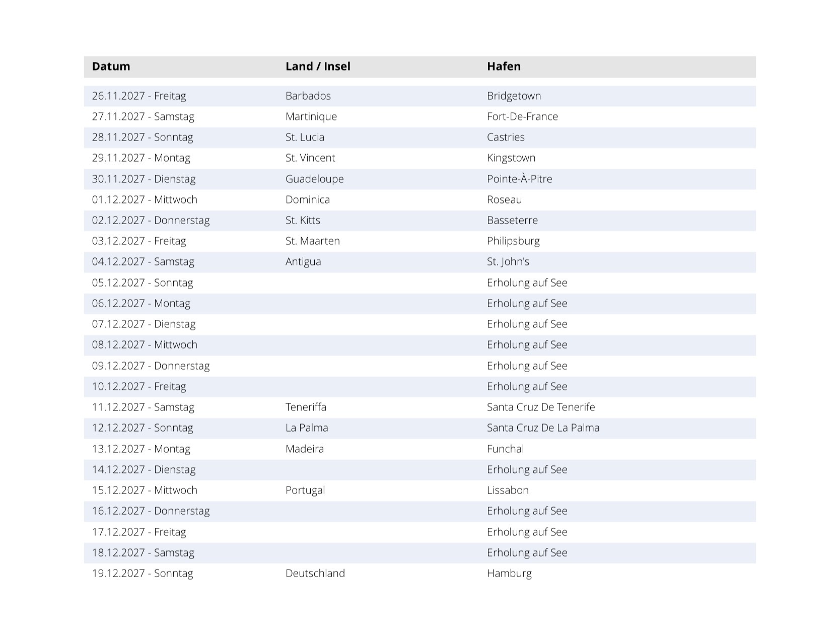Click the Dominica island cell
Screen dimensions: 840x627
point(307,199)
